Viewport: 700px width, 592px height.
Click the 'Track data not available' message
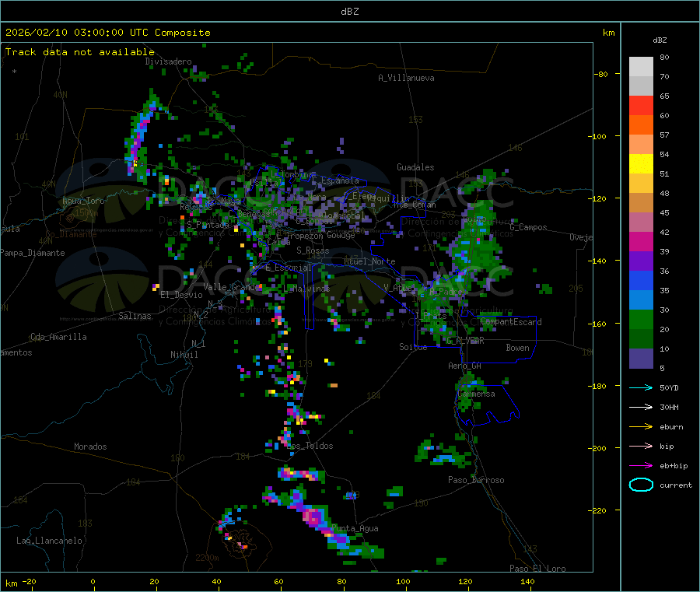tap(80, 52)
